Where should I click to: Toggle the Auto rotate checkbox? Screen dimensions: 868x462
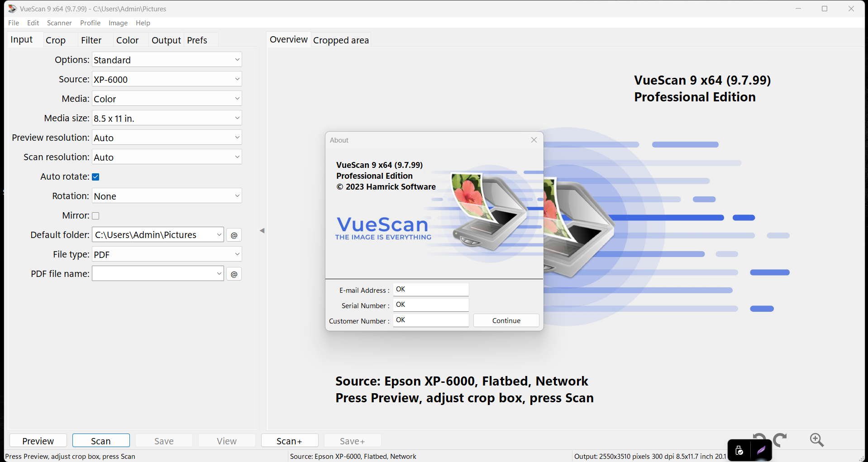95,177
